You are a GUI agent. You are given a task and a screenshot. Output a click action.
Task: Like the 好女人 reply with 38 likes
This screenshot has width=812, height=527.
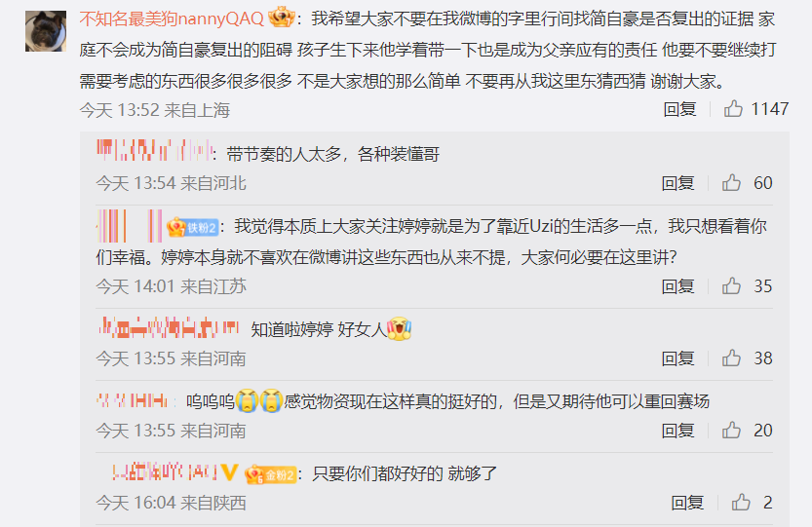(x=731, y=358)
